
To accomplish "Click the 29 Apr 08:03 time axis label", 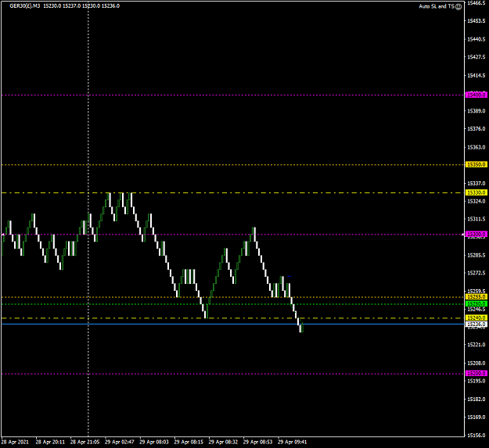I will click(154, 442).
